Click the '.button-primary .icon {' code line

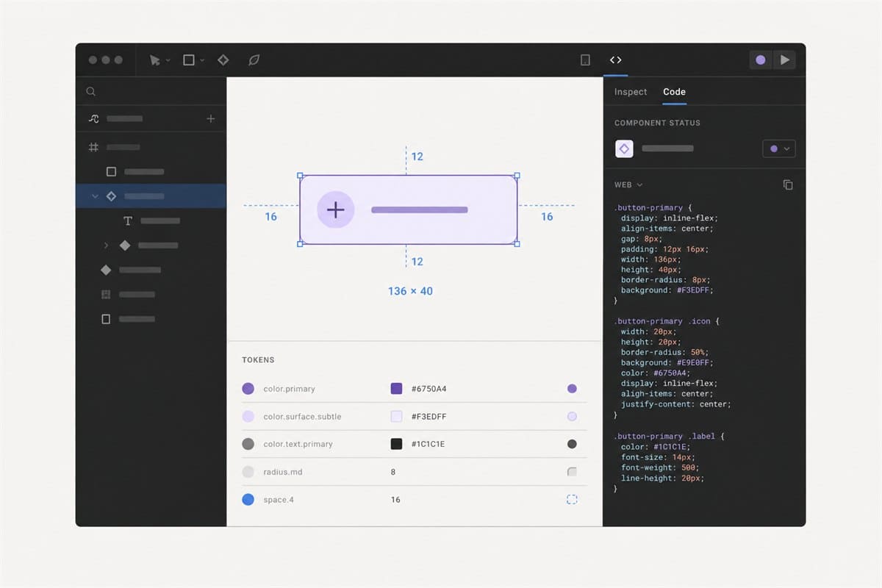tap(667, 321)
